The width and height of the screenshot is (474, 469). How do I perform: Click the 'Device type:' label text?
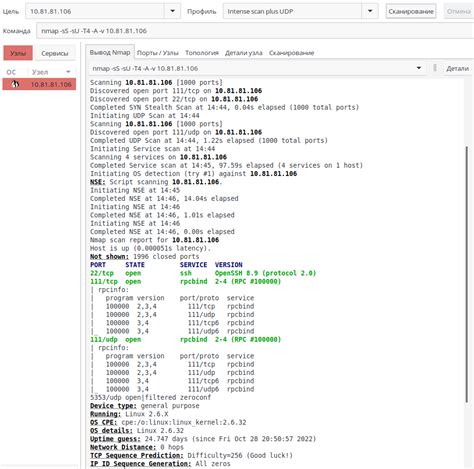tap(113, 406)
